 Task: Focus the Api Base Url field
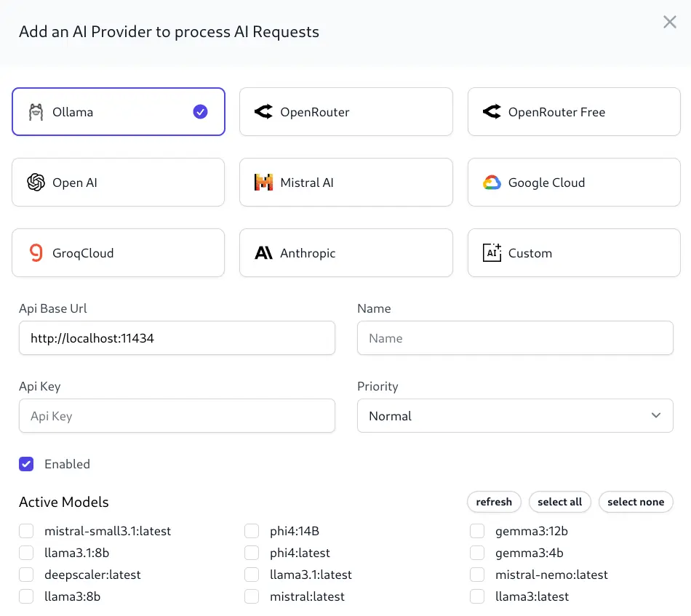[177, 338]
